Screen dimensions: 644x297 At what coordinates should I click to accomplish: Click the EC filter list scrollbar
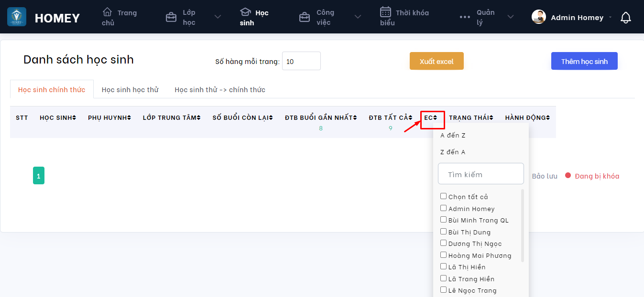click(523, 225)
